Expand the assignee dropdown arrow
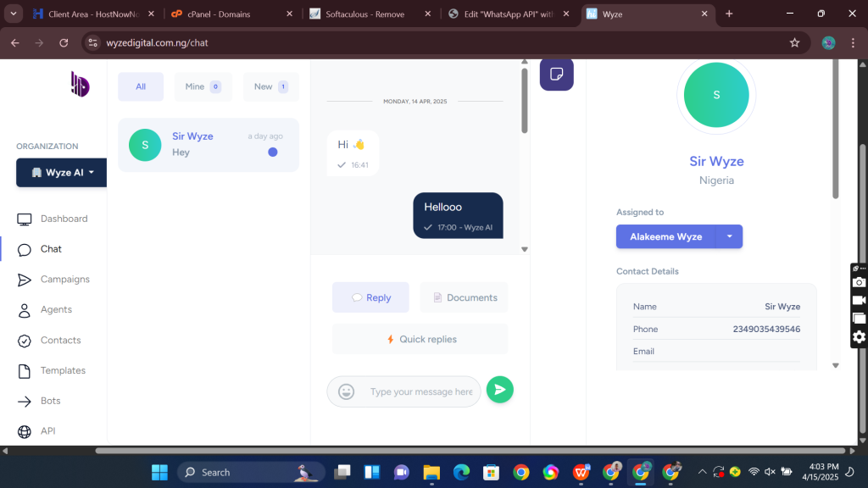This screenshot has height=488, width=868. (x=730, y=237)
